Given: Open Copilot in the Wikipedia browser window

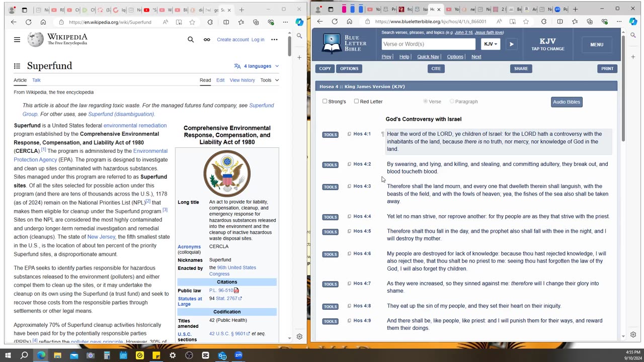Looking at the screenshot, I should tap(299, 22).
